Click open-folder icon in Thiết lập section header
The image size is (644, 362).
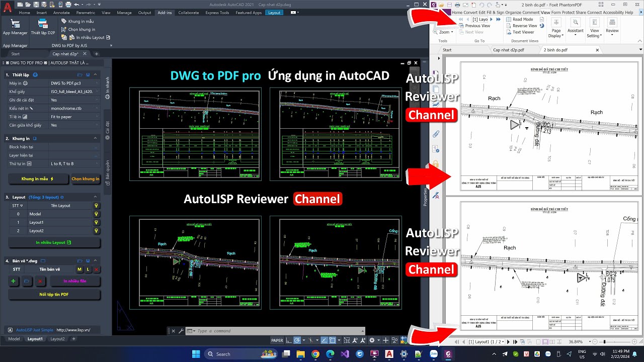(80, 74)
